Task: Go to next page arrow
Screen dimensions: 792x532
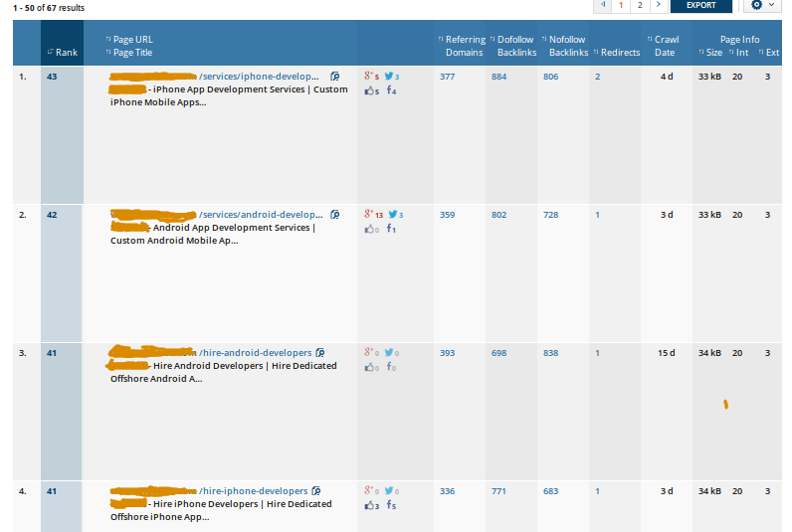Action: 658,5
